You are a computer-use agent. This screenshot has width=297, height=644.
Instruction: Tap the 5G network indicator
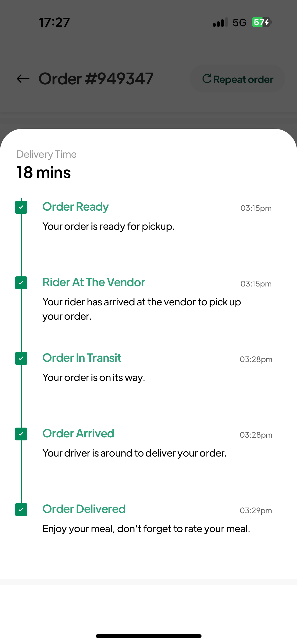(239, 23)
